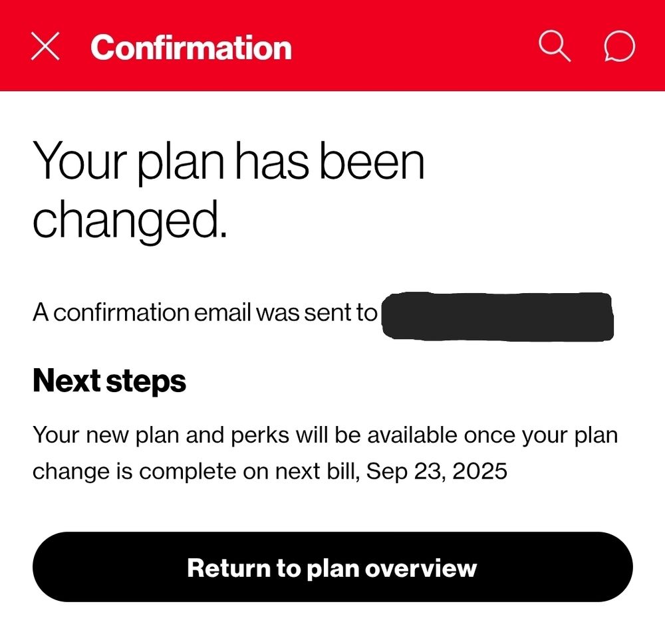The height and width of the screenshot is (644, 665).
Task: Click the word 'available' in the next steps paragraph
Action: tap(412, 435)
